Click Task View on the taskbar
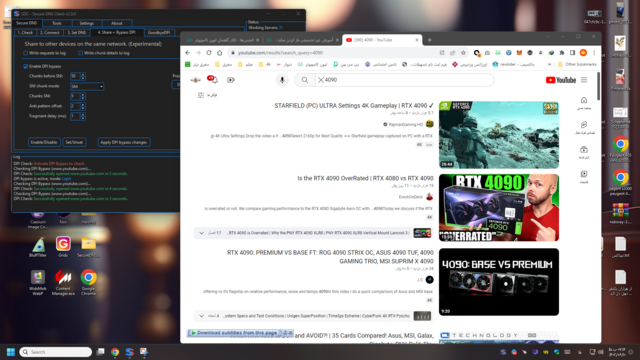Screen dimensions: 640x360 click(x=100, y=352)
